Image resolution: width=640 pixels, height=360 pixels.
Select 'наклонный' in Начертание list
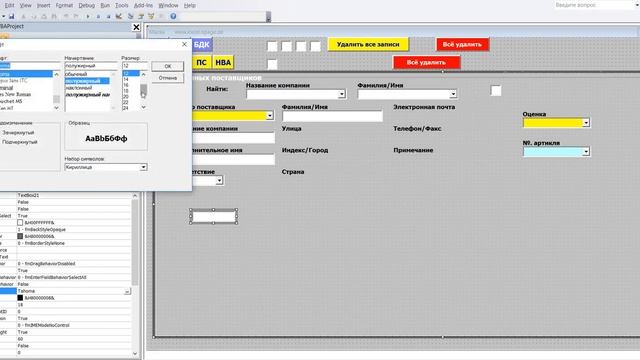tap(79, 88)
